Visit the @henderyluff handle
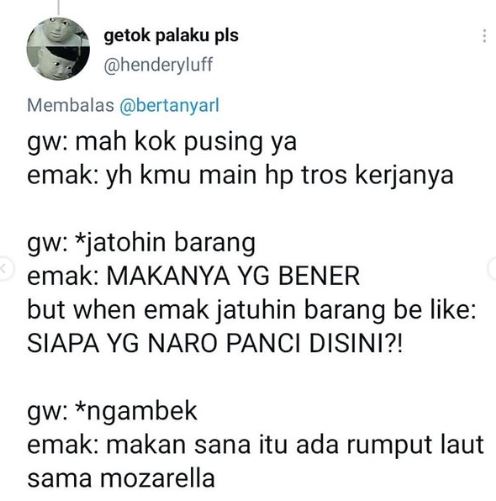The image size is (496, 501). click(x=158, y=64)
